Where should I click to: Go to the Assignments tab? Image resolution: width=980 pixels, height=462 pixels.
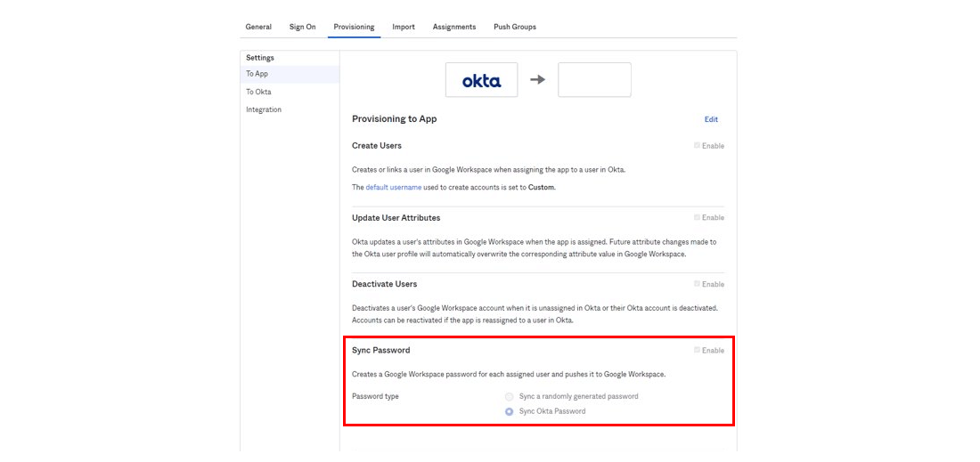point(454,27)
